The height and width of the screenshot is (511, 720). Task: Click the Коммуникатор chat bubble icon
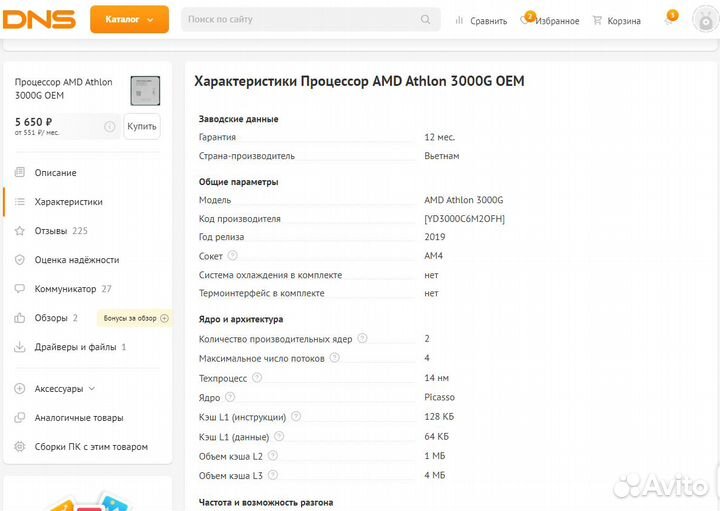(20, 289)
